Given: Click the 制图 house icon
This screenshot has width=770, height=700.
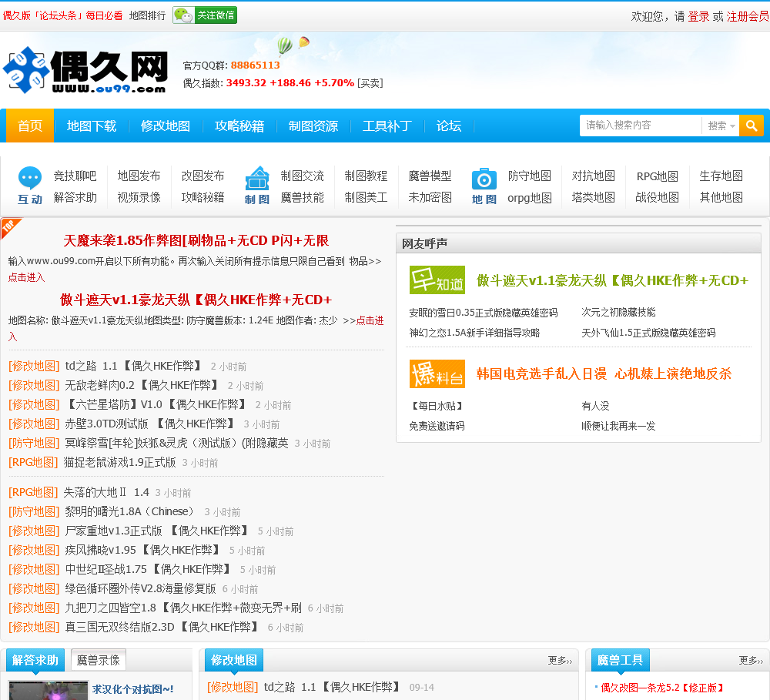Looking at the screenshot, I should coord(257,179).
